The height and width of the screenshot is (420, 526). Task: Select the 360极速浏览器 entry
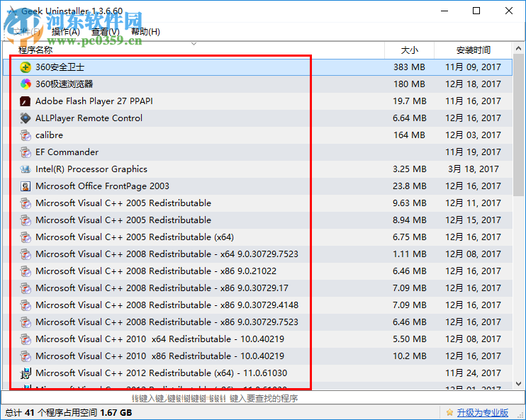click(64, 84)
